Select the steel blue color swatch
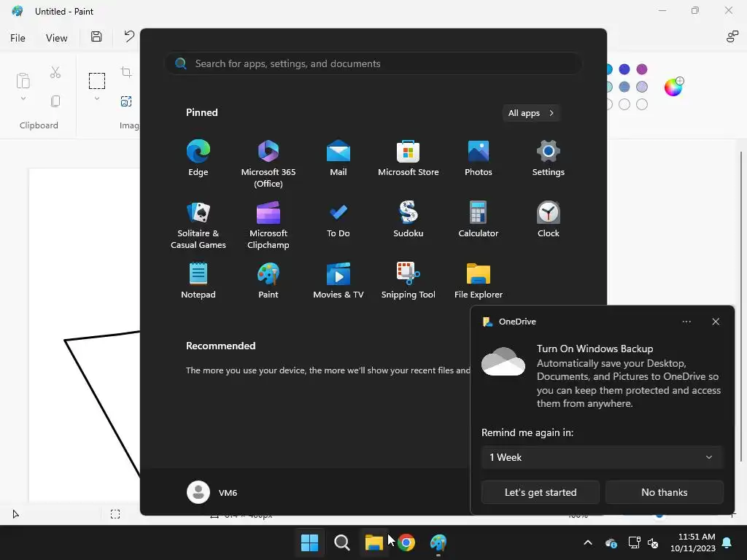Image resolution: width=747 pixels, height=560 pixels. click(x=624, y=87)
